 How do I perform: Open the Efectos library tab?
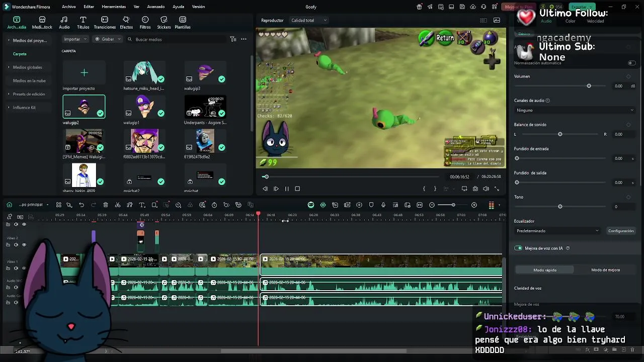(126, 23)
